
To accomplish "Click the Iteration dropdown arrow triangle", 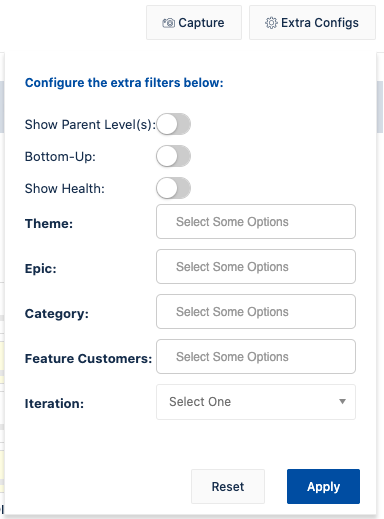I will (x=342, y=402).
